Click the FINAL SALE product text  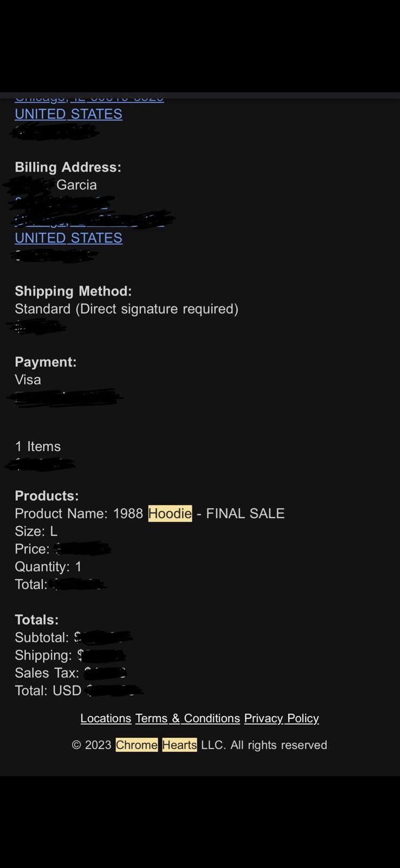(245, 513)
